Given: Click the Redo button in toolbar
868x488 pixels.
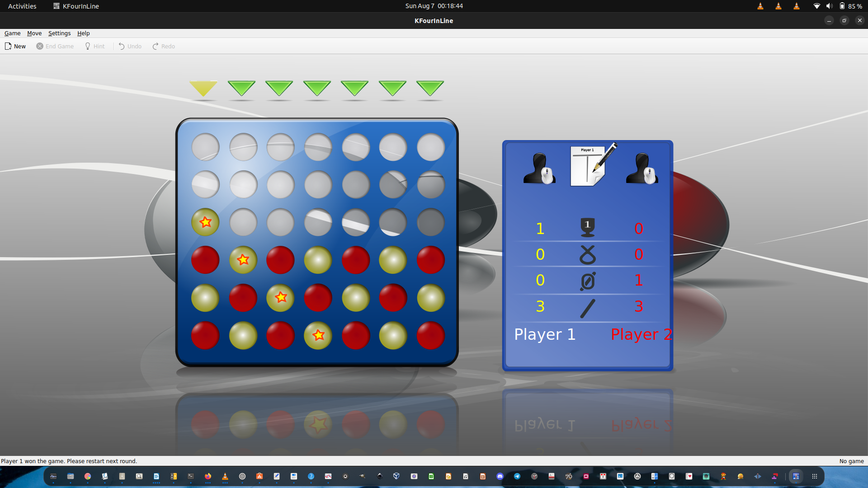Looking at the screenshot, I should click(x=163, y=46).
